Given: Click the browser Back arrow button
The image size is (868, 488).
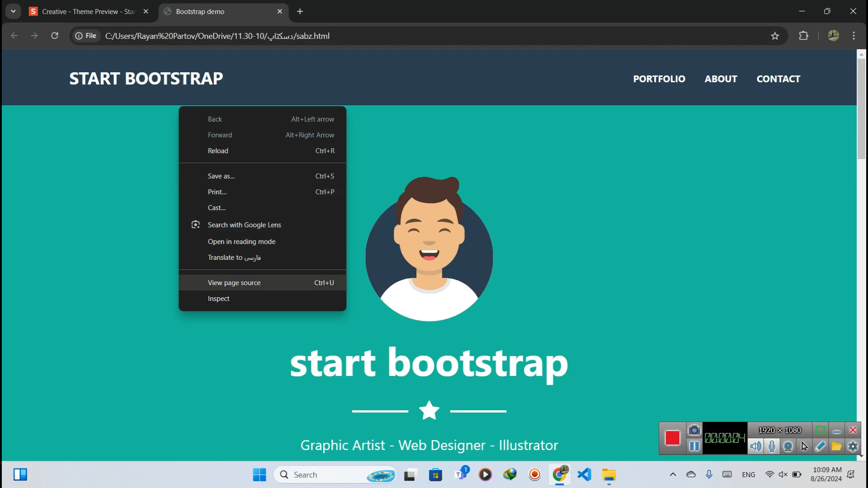Looking at the screenshot, I should pos(14,36).
